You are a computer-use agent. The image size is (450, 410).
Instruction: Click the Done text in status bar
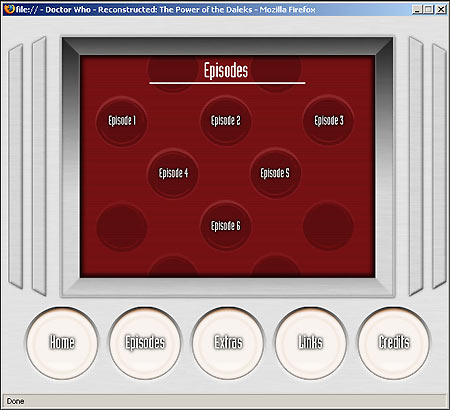[15, 401]
